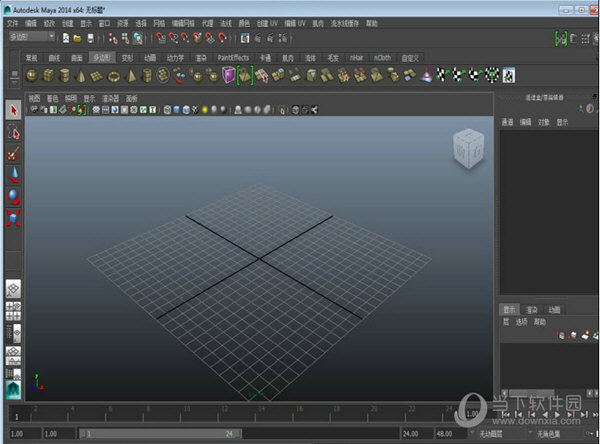This screenshot has width=600, height=444.
Task: Switch to the nHair shelf tab
Action: (x=356, y=58)
